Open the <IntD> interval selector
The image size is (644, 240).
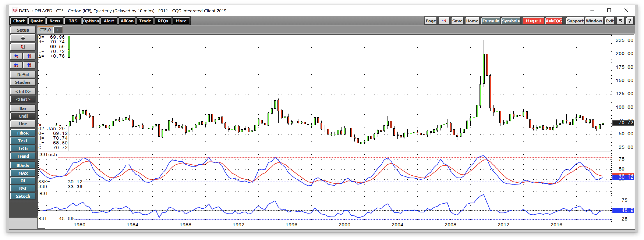click(23, 91)
